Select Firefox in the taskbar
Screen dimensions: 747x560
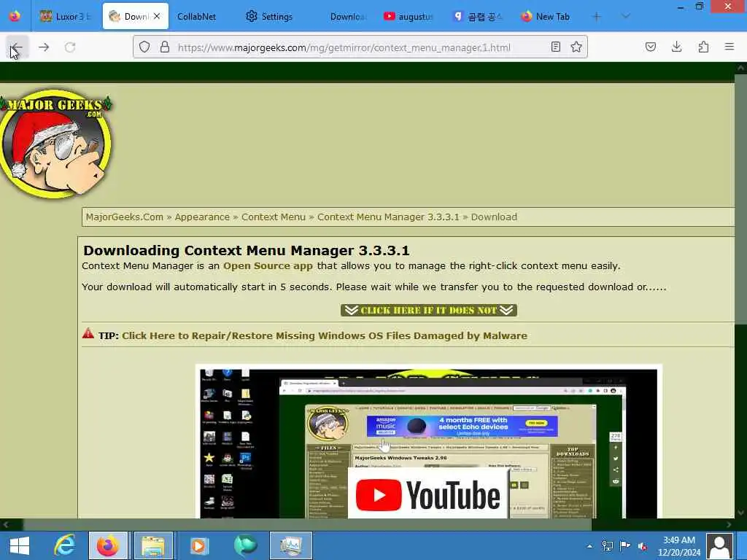108,545
